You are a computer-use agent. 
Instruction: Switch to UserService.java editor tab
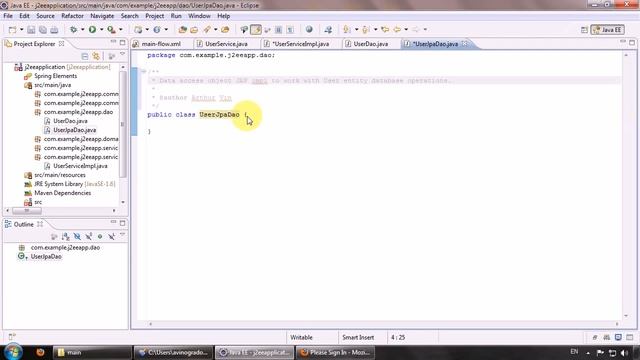coord(226,44)
